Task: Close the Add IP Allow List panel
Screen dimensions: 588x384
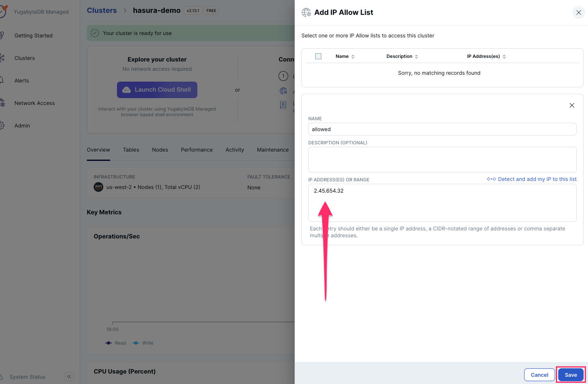Action: 578,12
